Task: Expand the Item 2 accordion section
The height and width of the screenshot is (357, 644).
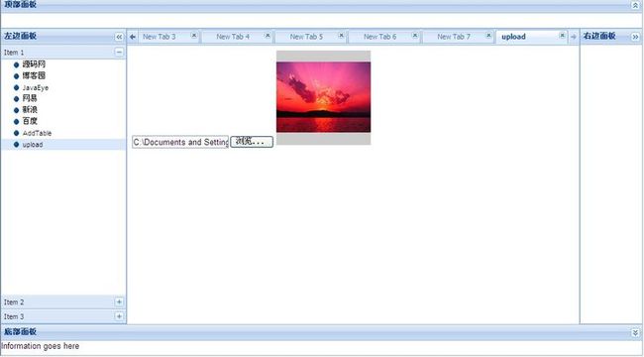Action: point(119,301)
